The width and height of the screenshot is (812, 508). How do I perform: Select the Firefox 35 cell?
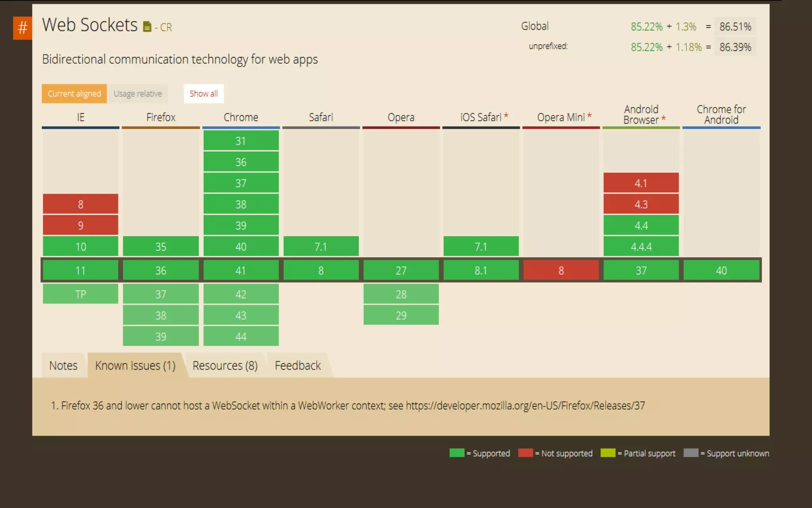tap(161, 246)
